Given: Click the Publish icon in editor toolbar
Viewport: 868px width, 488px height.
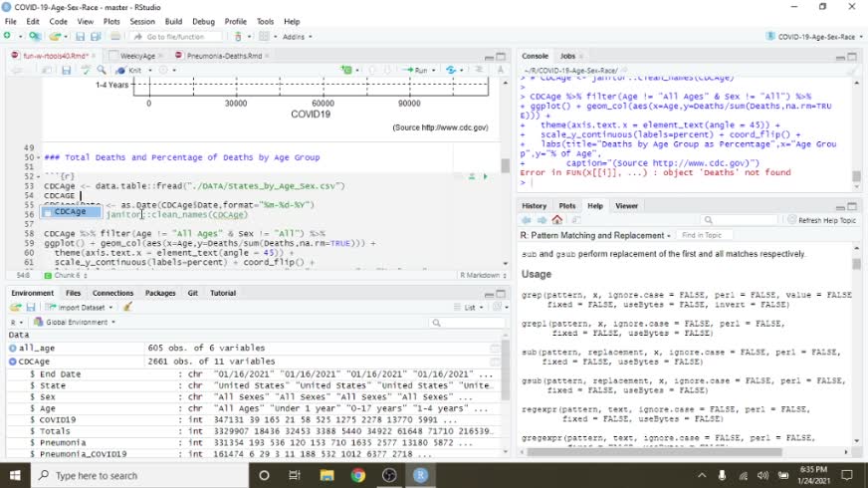Looking at the screenshot, I should pyautogui.click(x=451, y=71).
